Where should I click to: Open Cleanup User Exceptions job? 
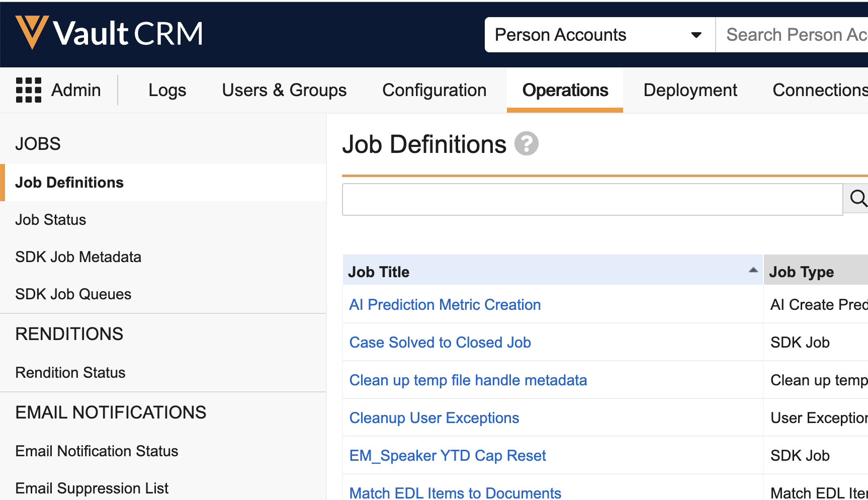(434, 418)
